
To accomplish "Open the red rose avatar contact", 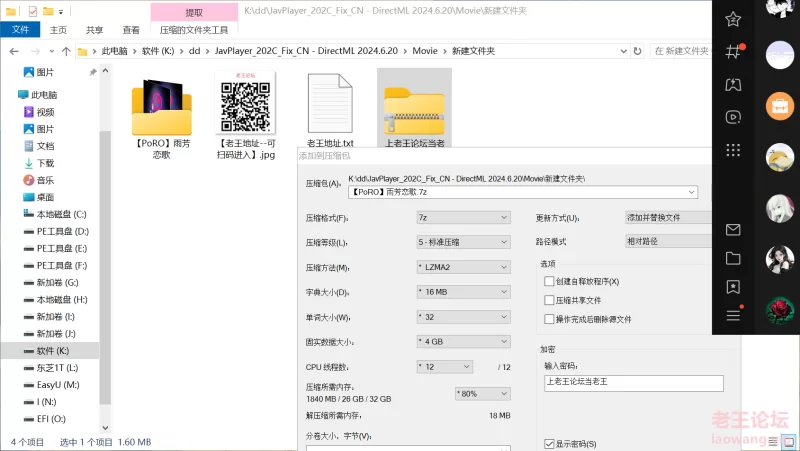I will [780, 310].
